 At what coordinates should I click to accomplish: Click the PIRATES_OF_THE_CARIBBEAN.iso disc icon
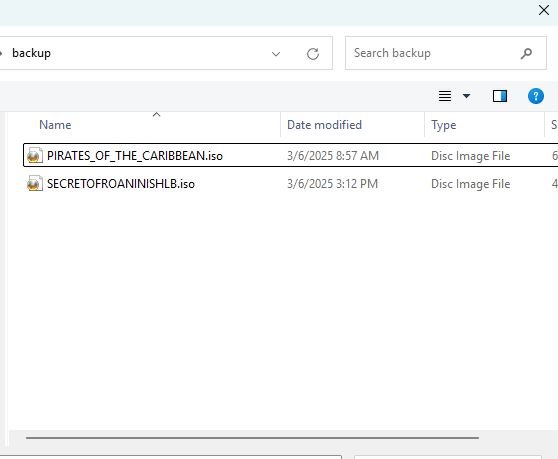click(35, 155)
